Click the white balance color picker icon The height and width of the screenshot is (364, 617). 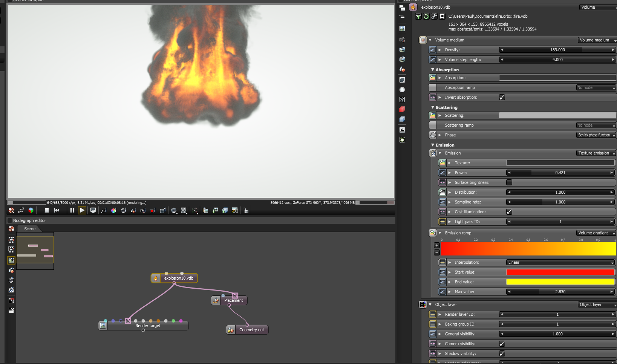113,211
